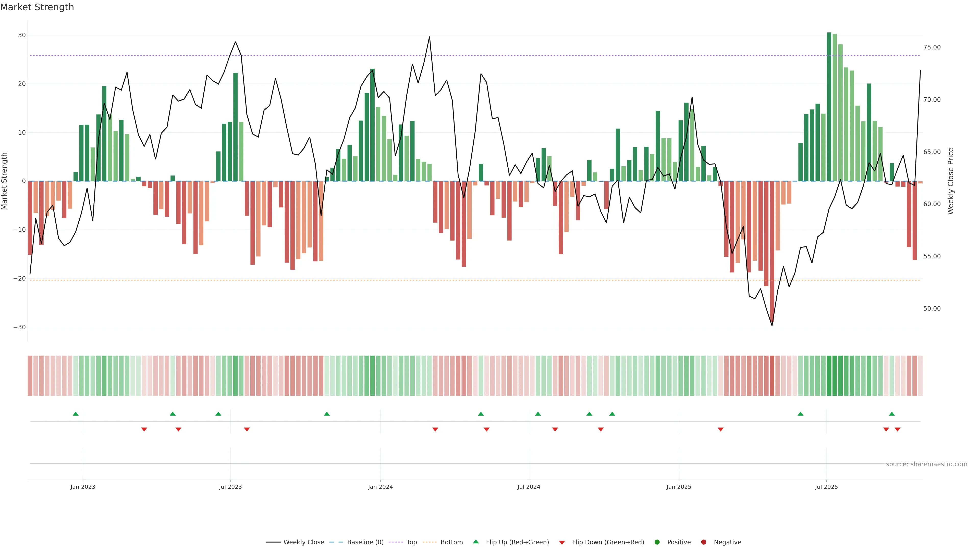980x551 pixels.
Task: Click the source: sharemaestro.com text
Action: coord(926,464)
